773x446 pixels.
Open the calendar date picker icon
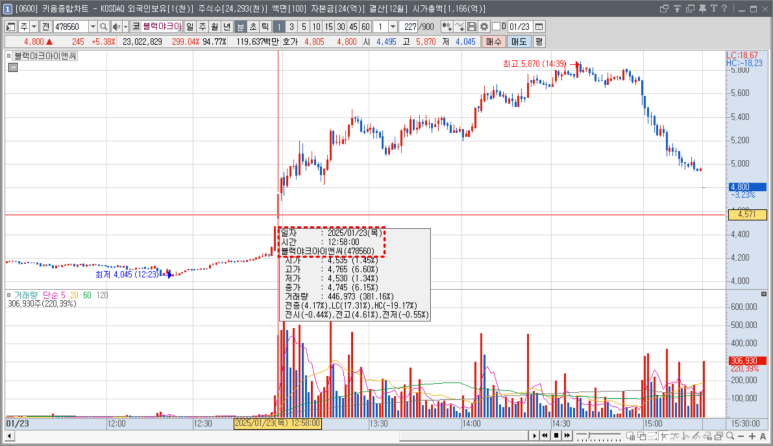[x=539, y=27]
